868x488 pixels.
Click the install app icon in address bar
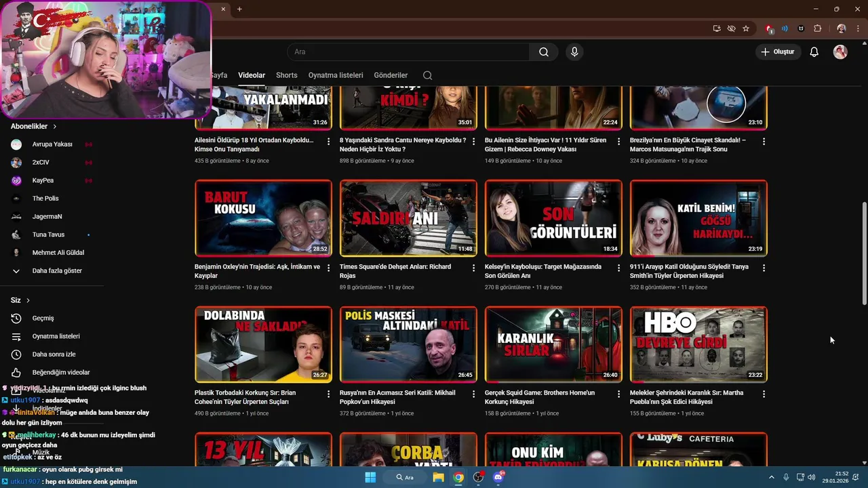717,28
